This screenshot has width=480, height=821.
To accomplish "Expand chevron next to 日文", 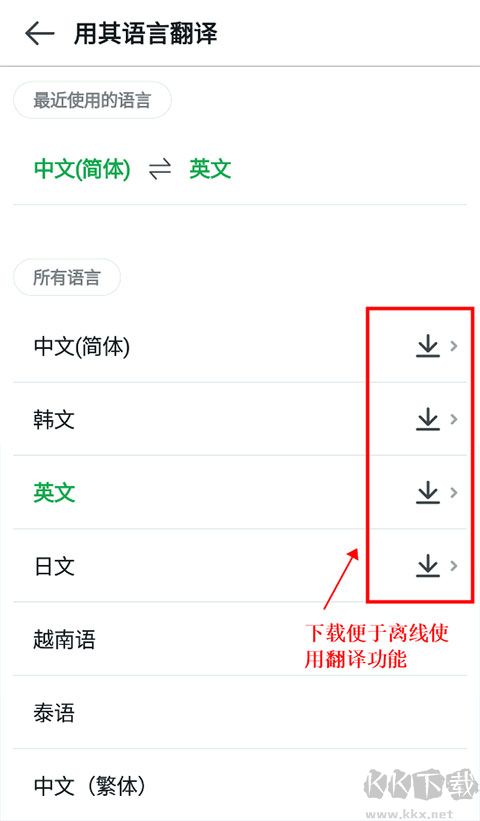I will [x=454, y=566].
